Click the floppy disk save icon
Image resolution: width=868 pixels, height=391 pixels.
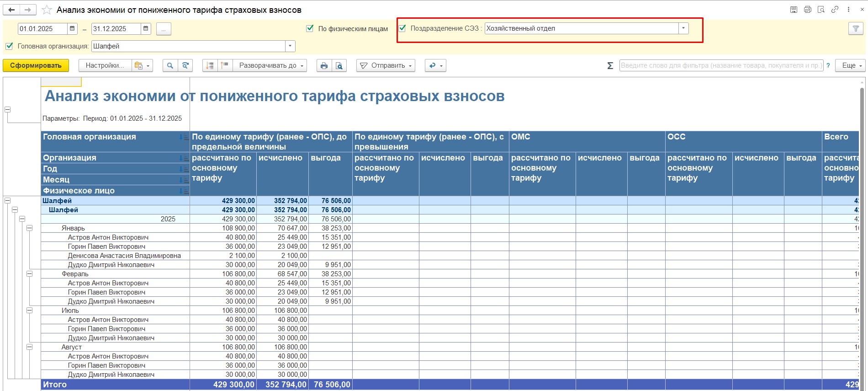pos(794,10)
